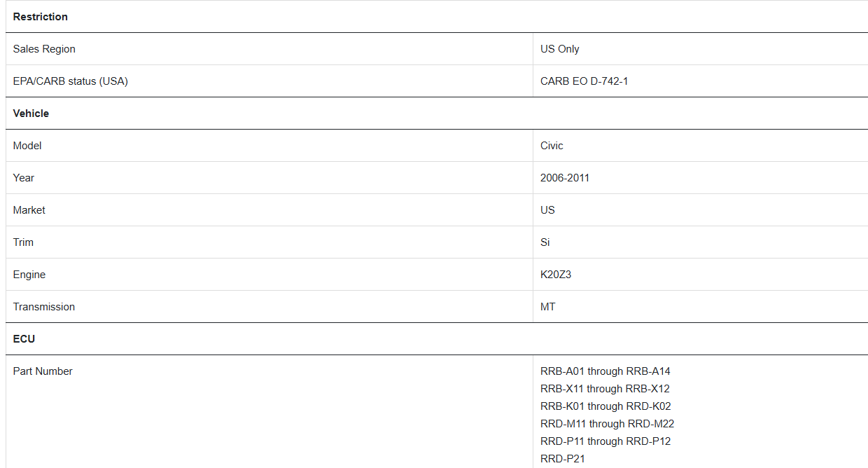Click the Trim row label
This screenshot has height=468, width=868.
(23, 242)
